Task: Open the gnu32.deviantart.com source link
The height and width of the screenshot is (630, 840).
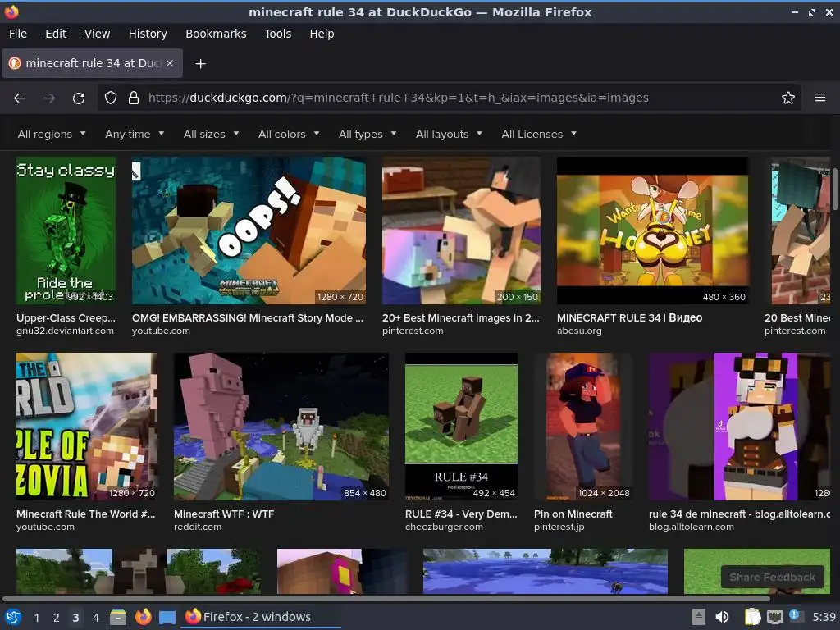Action: click(x=65, y=331)
